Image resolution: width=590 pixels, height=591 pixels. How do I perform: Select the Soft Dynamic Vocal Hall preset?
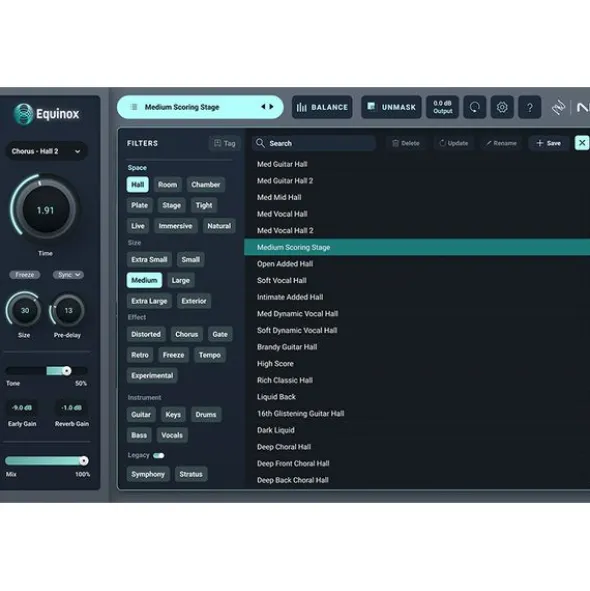point(417,331)
